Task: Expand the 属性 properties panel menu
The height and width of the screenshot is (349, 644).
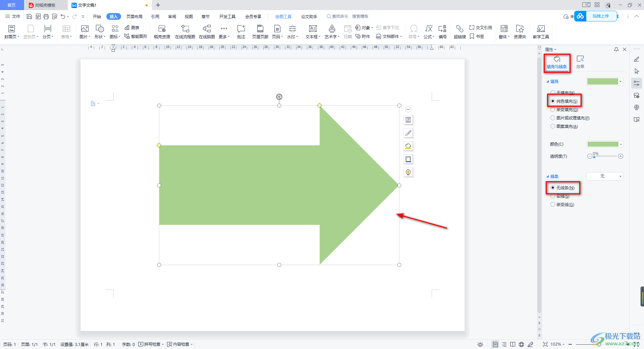Action: click(550, 50)
